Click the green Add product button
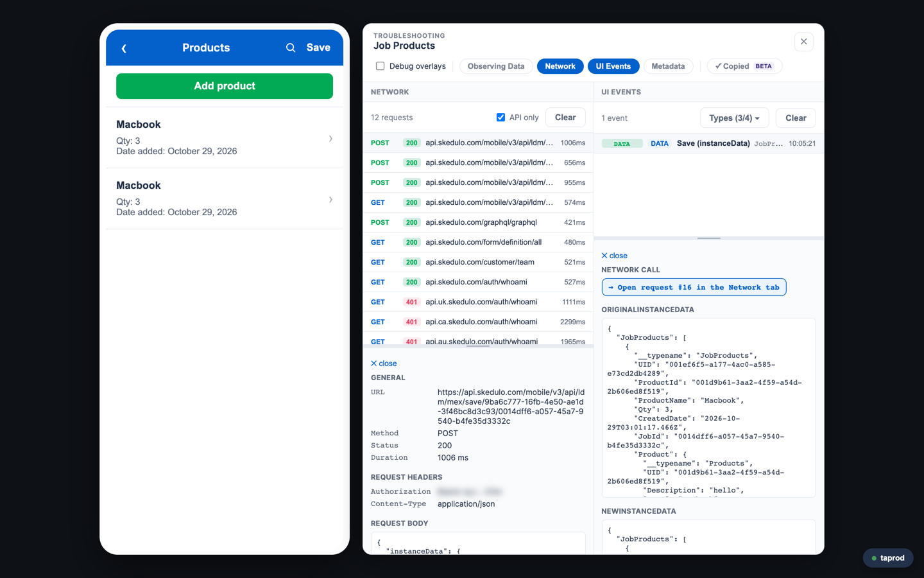This screenshot has height=578, width=924. point(225,86)
